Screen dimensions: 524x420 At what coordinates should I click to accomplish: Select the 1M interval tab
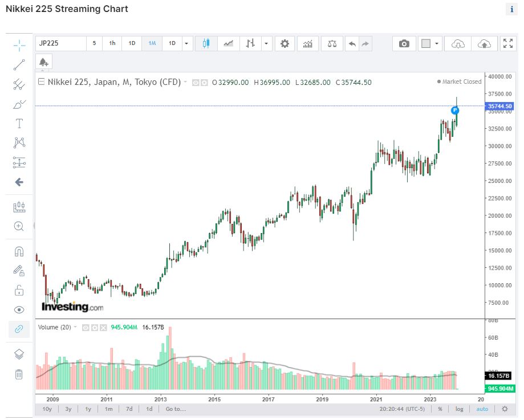point(152,43)
